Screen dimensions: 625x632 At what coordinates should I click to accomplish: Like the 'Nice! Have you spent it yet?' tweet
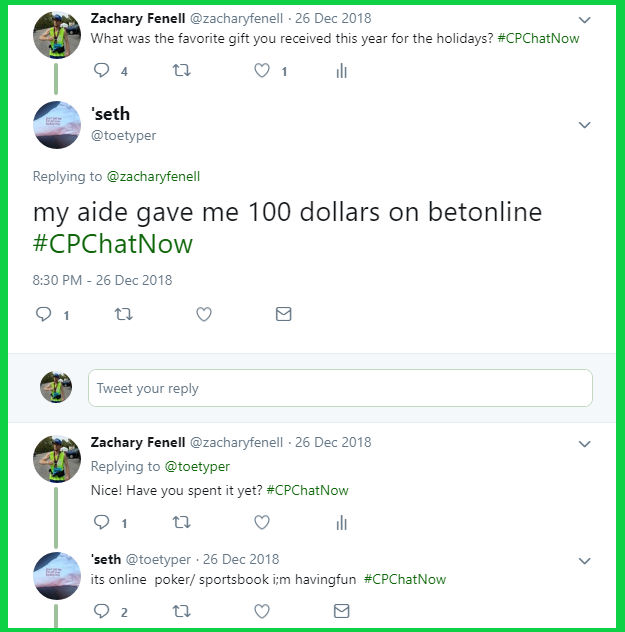click(262, 522)
